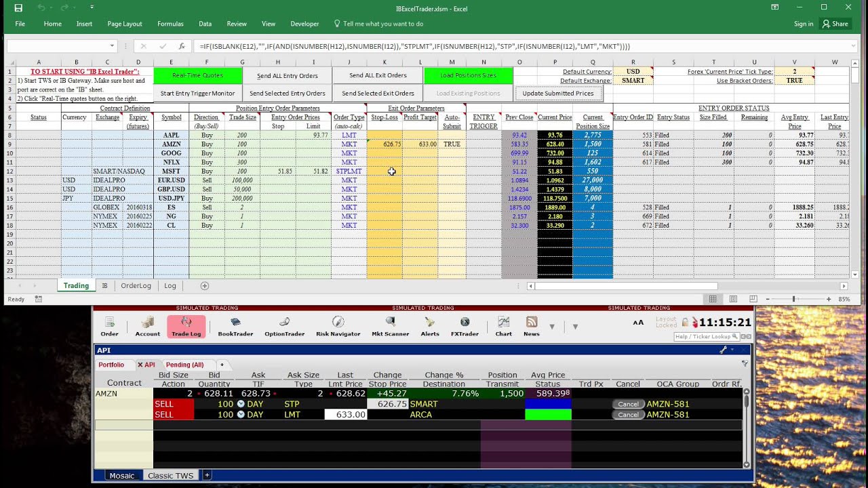Image resolution: width=868 pixels, height=488 pixels.
Task: Click Update Submitted Prices button
Action: (x=558, y=94)
